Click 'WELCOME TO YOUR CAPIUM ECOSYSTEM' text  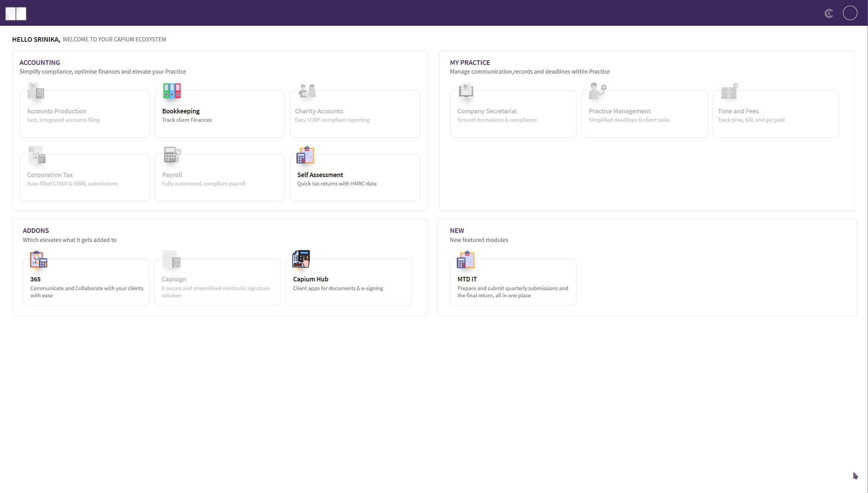coord(114,39)
